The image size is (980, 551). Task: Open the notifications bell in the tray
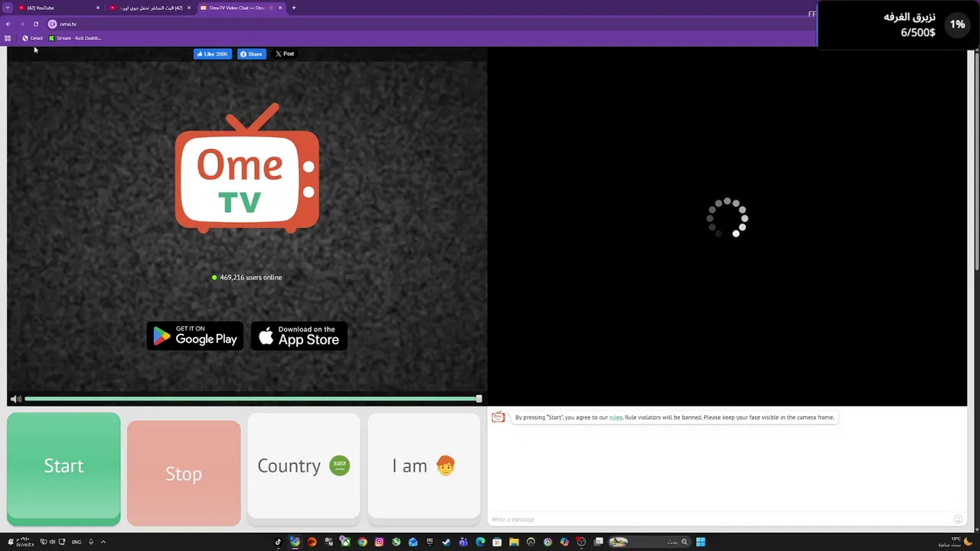point(11,542)
